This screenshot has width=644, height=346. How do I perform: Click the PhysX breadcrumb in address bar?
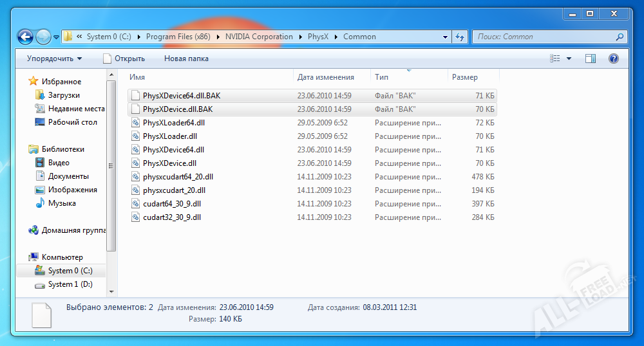click(x=317, y=37)
